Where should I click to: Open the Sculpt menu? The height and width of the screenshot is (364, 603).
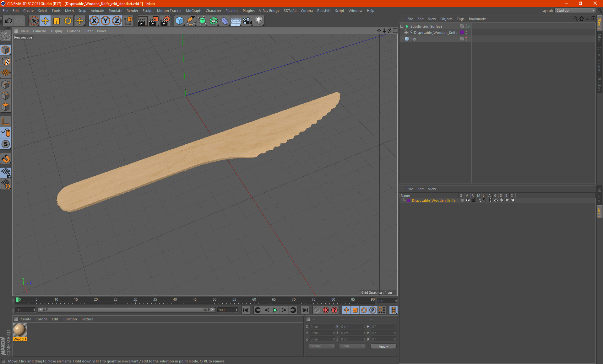coord(148,11)
